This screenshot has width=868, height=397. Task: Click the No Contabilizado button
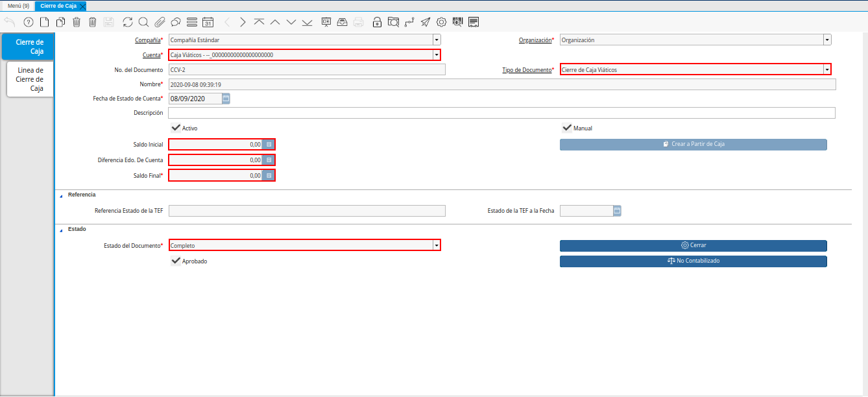point(693,261)
